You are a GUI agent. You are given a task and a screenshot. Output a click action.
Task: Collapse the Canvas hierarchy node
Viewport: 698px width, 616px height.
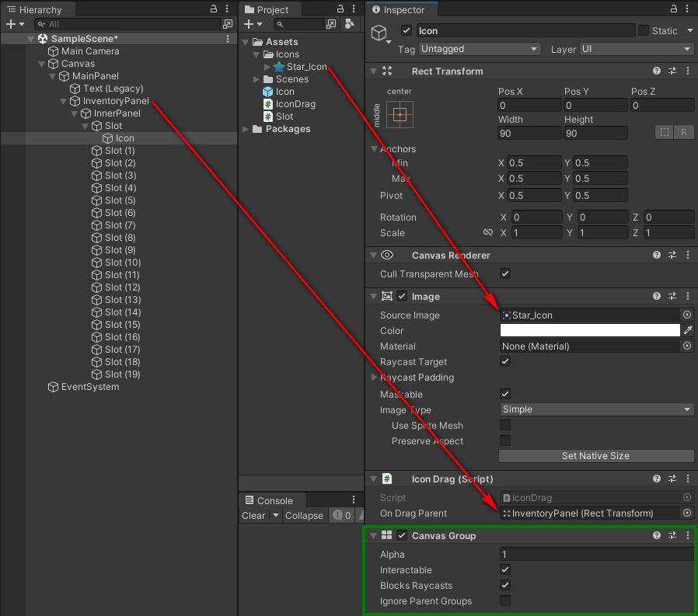coord(42,64)
